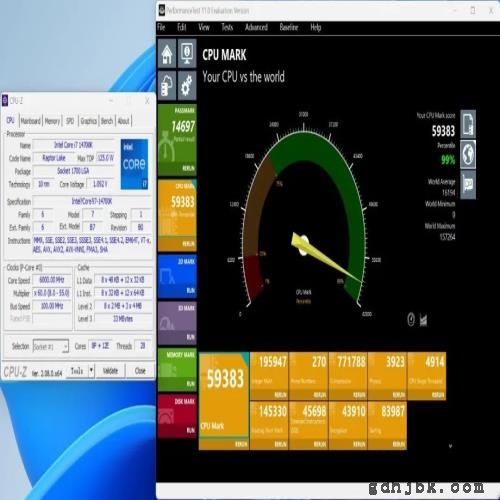Click the Bus Speed value 100.00 MHz

tap(52, 306)
